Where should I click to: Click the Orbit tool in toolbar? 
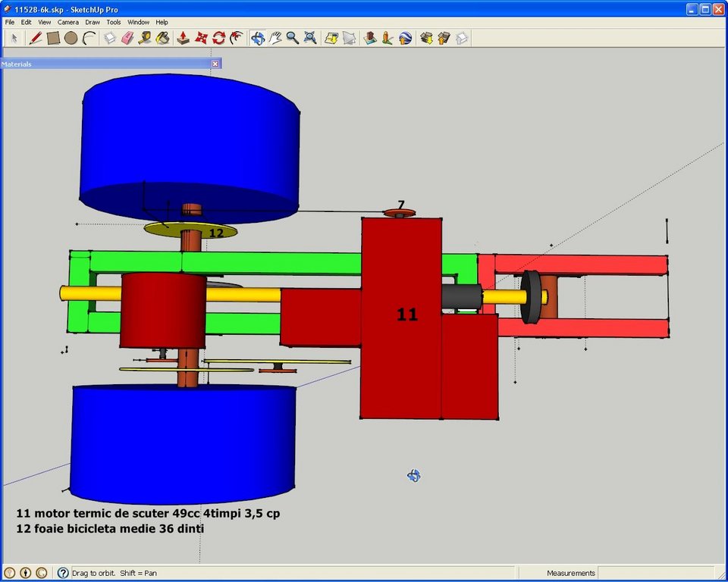(x=258, y=38)
